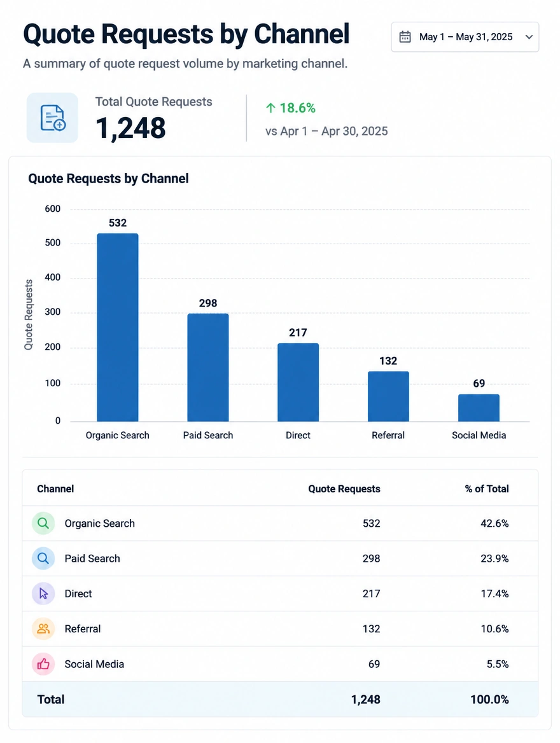Click the Channel column header

[x=55, y=489]
